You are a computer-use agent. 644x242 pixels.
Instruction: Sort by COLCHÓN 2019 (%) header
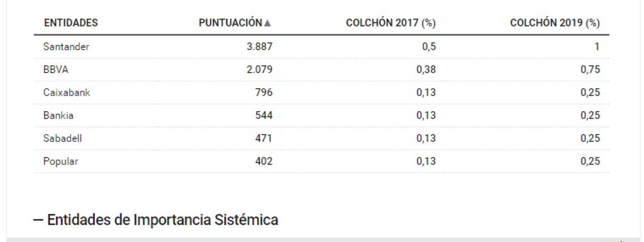click(x=555, y=23)
